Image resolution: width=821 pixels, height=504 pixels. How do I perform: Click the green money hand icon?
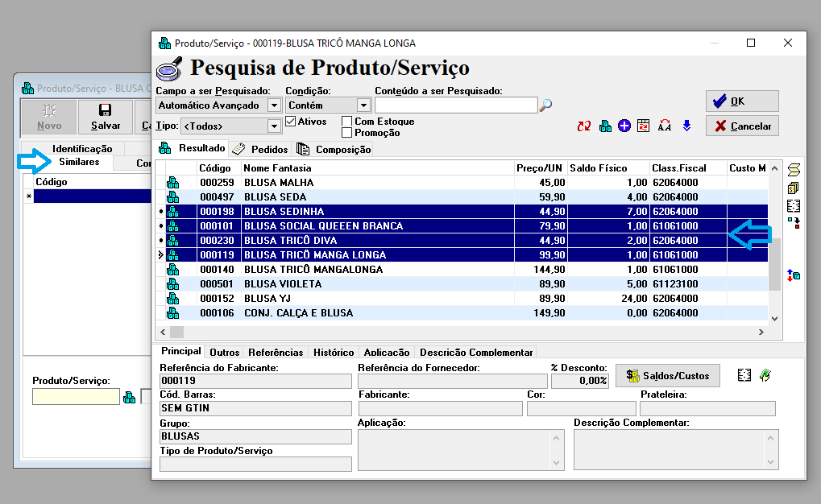tap(765, 376)
